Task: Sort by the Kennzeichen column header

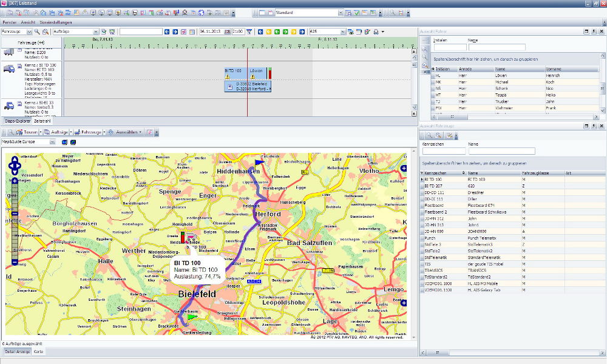Action: click(445, 173)
